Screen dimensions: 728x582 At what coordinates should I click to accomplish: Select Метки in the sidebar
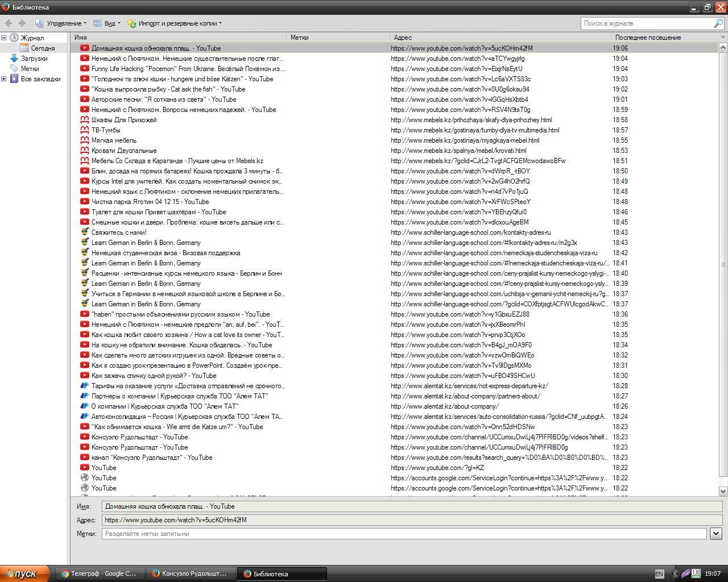30,69
